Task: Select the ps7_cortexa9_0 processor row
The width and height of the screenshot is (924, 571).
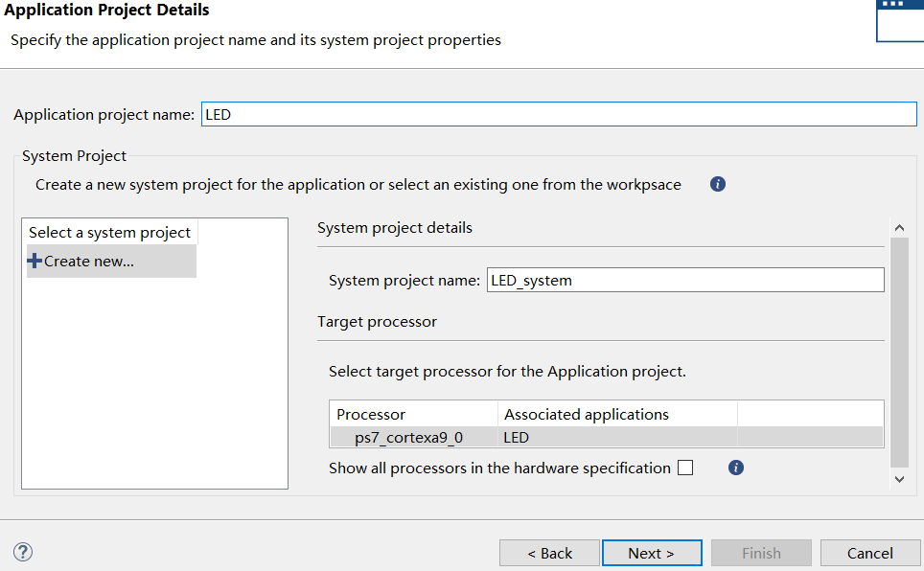Action: coord(408,437)
